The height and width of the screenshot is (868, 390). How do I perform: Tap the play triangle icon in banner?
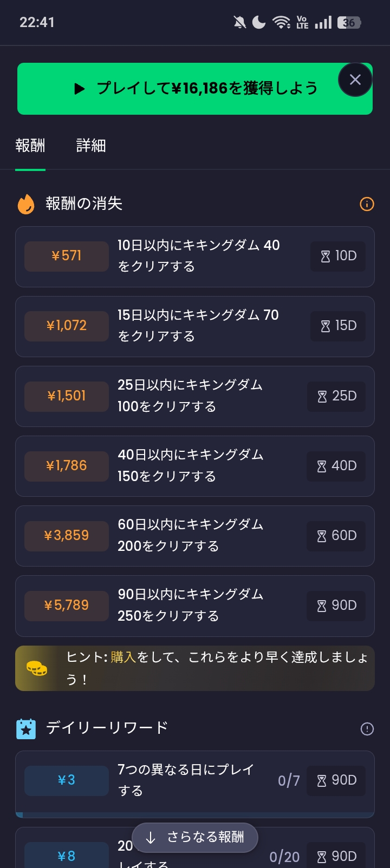tap(80, 89)
